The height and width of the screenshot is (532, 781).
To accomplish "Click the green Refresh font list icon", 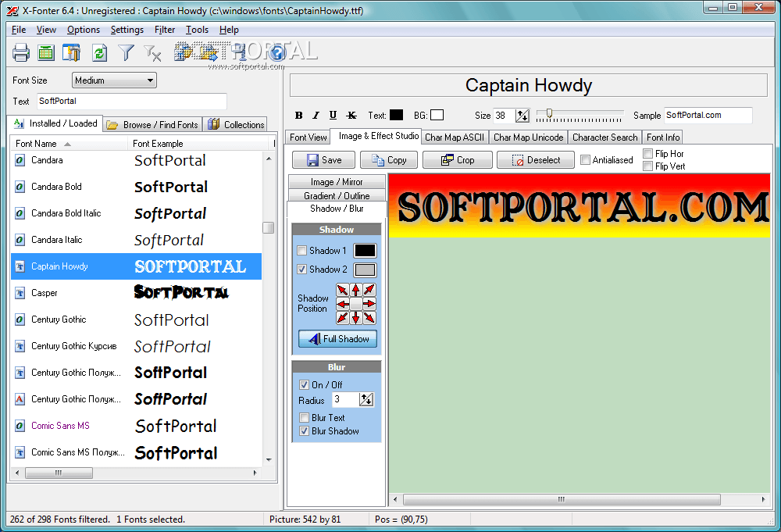I will (x=100, y=52).
